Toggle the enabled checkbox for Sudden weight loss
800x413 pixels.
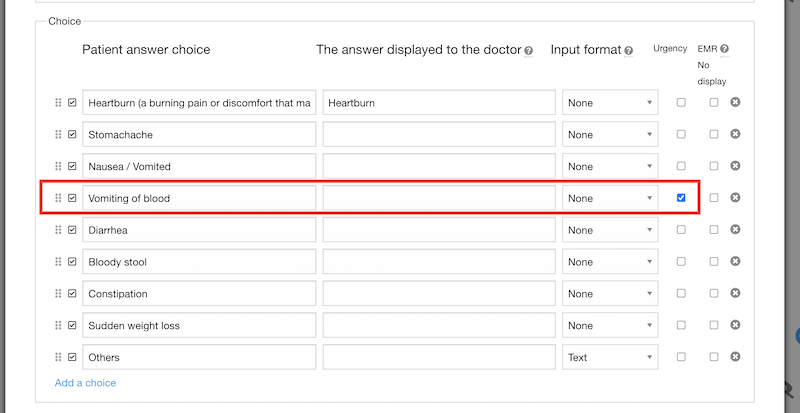(x=72, y=325)
